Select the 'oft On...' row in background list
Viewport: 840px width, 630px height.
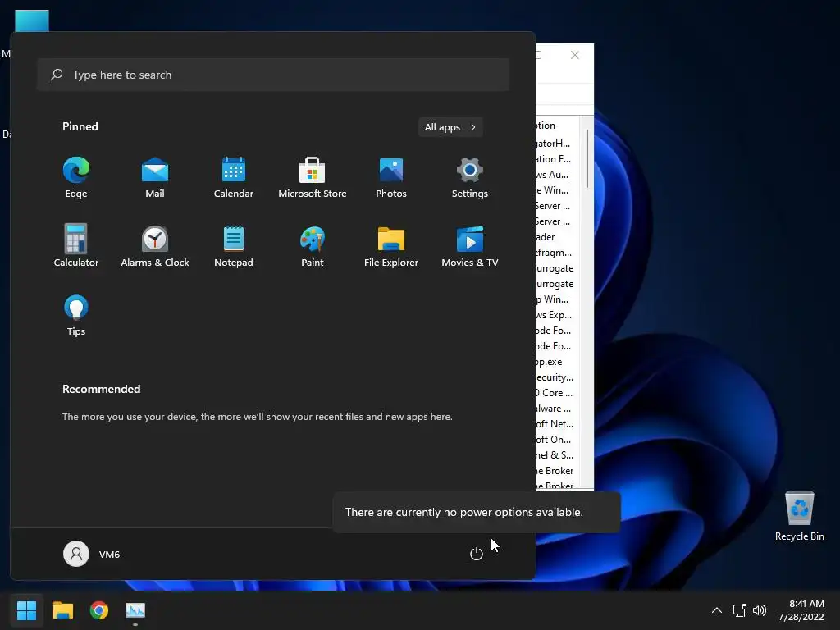[x=555, y=440]
